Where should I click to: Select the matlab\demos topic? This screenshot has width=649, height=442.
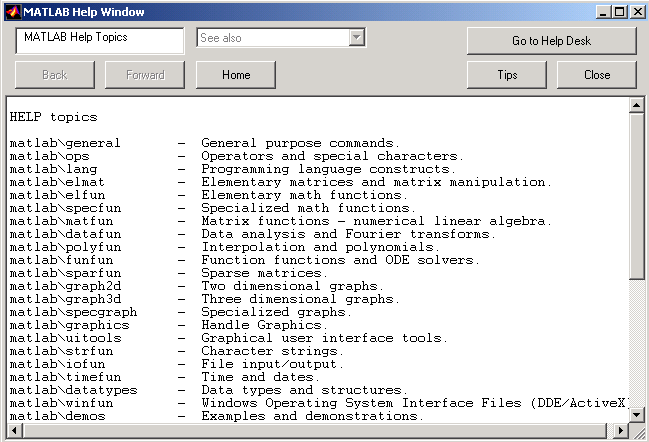[57, 416]
